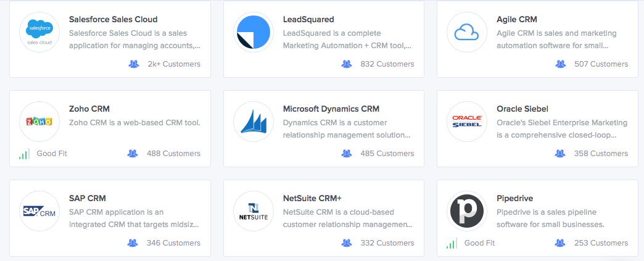Image resolution: width=644 pixels, height=261 pixels.
Task: Click '507 Customers' text
Action: click(x=601, y=64)
